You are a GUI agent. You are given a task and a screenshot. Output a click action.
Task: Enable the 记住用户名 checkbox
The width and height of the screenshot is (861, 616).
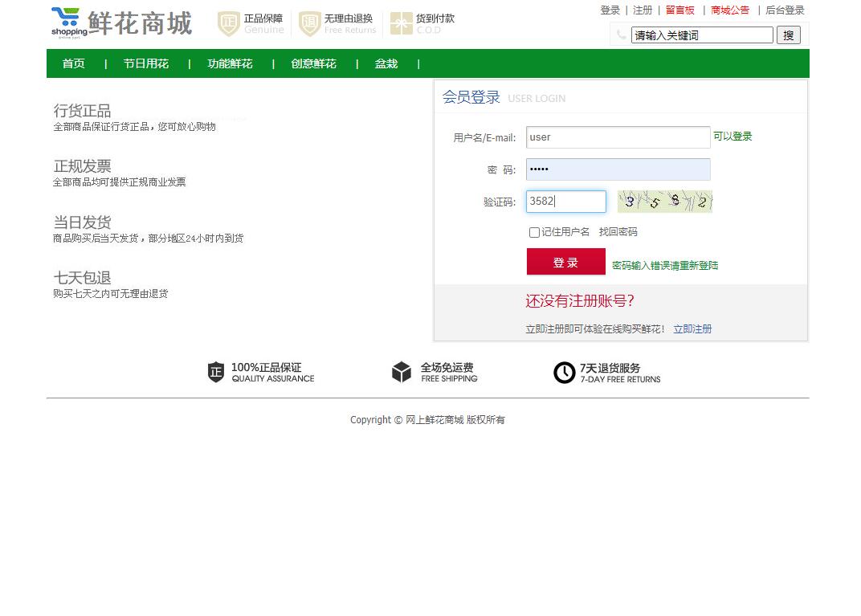tap(534, 232)
